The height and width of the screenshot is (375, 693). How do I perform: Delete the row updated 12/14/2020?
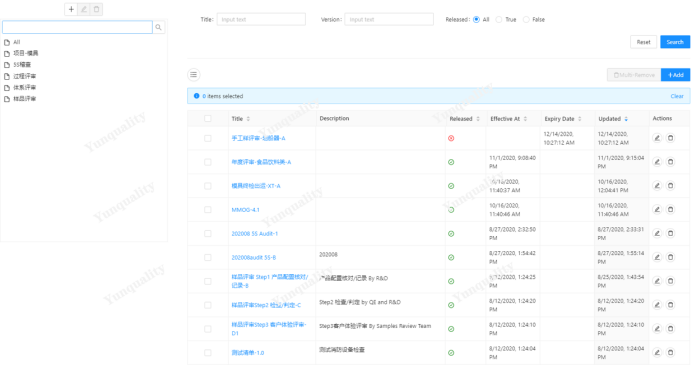[x=670, y=138]
